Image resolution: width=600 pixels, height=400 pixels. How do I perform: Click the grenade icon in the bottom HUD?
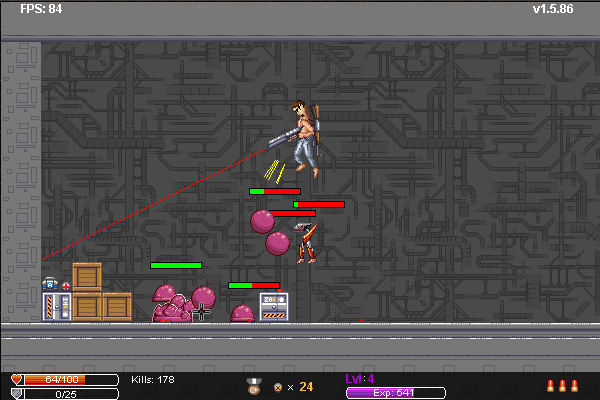[254, 386]
